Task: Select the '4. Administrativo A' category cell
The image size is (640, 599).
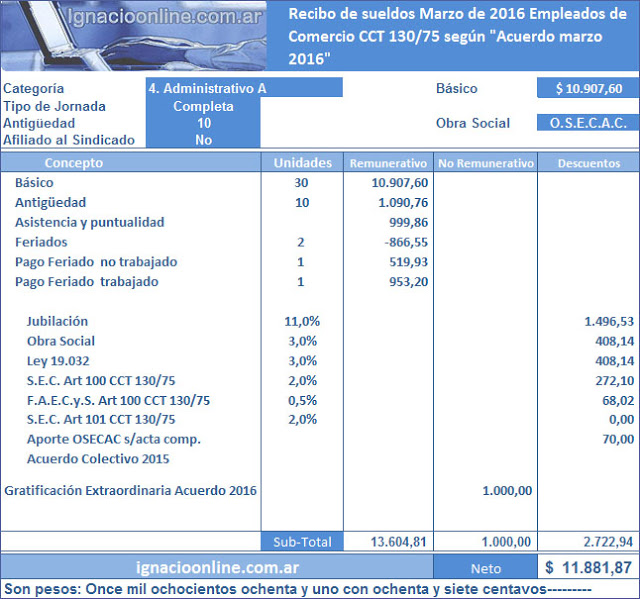Action: [244, 88]
